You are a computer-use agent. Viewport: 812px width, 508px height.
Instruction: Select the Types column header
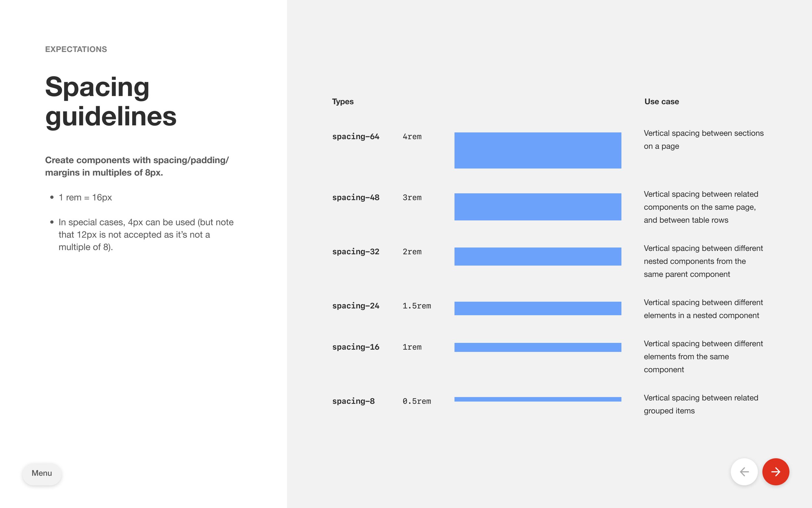343,101
